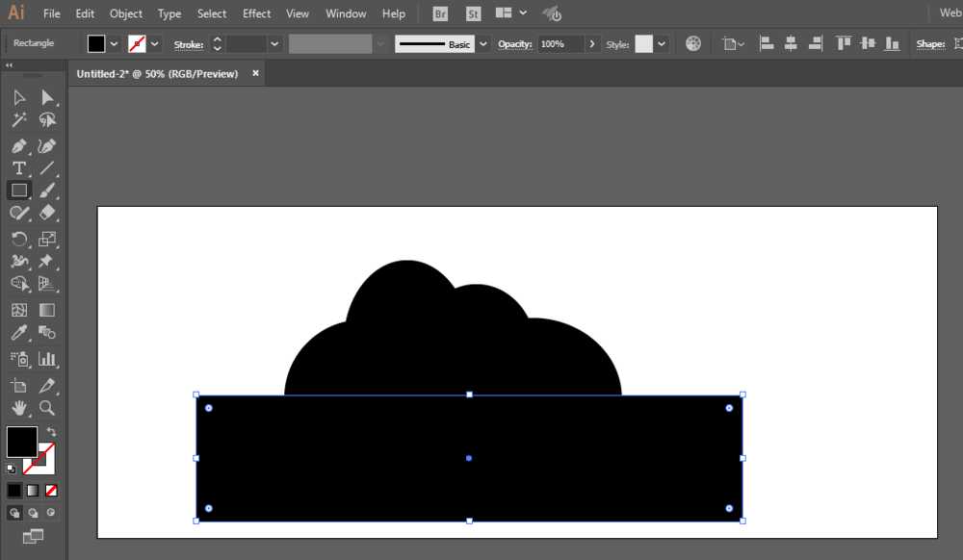Reset to default fill and stroke
The height and width of the screenshot is (560, 963).
11,469
